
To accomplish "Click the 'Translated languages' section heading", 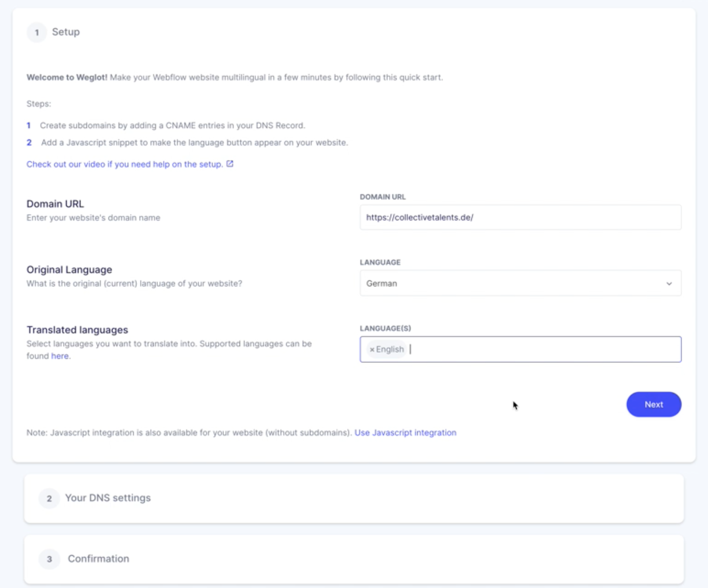I will click(x=77, y=330).
